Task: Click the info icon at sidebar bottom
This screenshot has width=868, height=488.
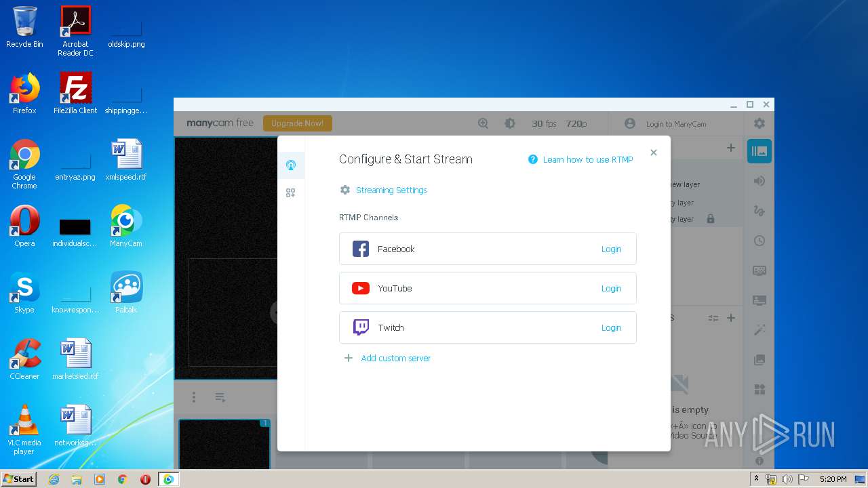Action: coord(759,461)
